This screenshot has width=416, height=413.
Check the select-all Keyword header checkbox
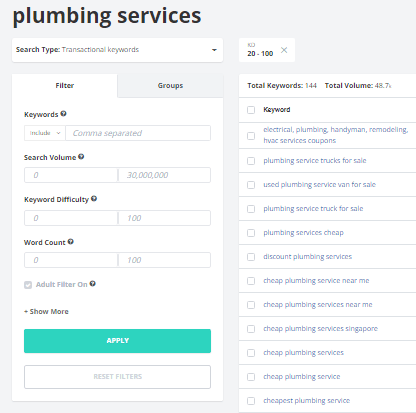(x=251, y=110)
